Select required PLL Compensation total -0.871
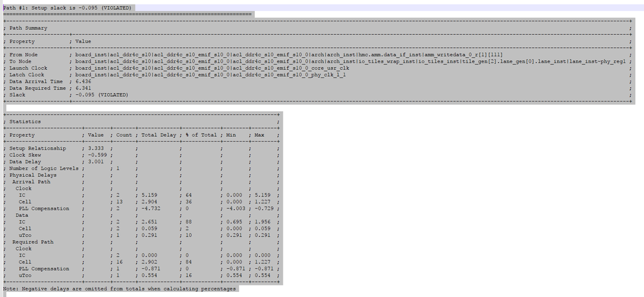 click(151, 269)
